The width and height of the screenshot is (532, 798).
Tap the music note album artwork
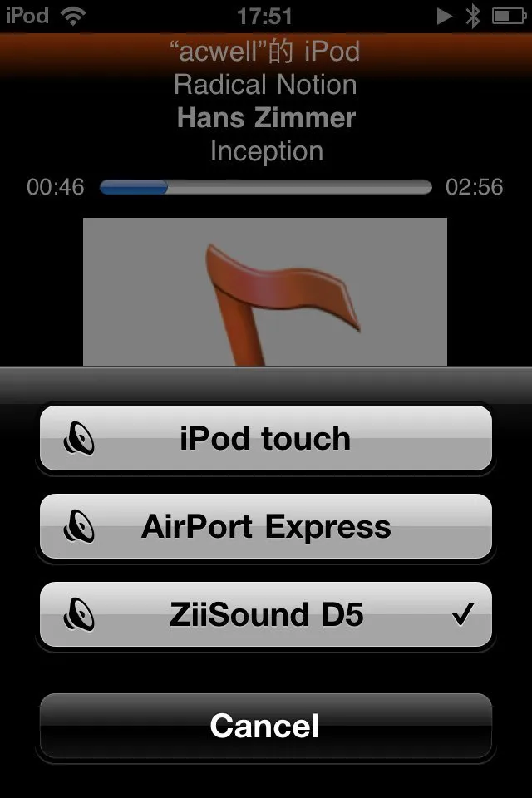265,292
